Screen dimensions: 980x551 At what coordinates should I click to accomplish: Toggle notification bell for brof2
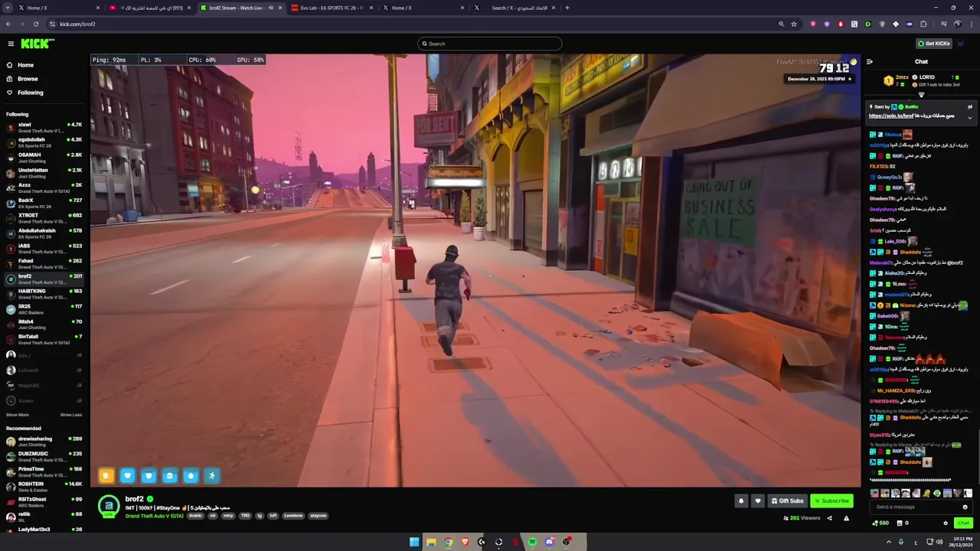741,501
